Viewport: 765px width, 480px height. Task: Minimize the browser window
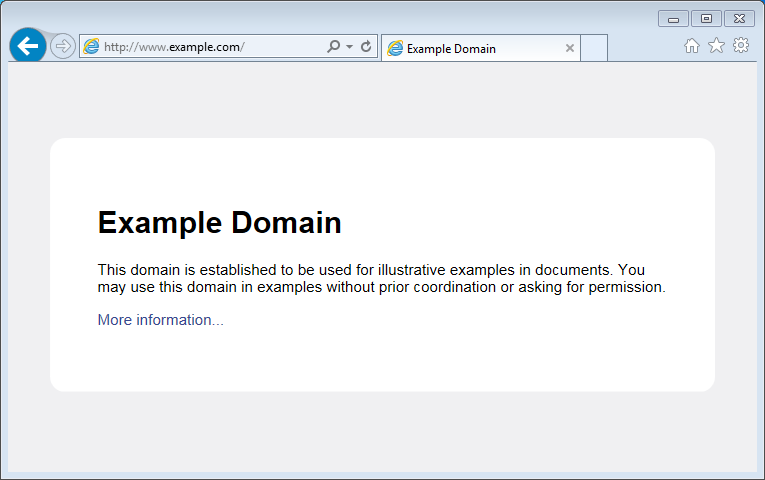pyautogui.click(x=673, y=19)
